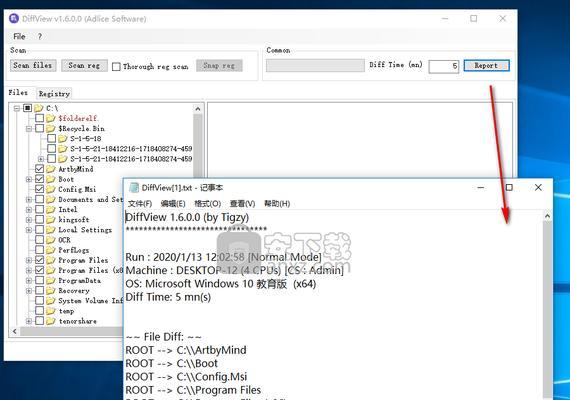Maximize the Notepad window
570x400 pixels.
[x=509, y=187]
